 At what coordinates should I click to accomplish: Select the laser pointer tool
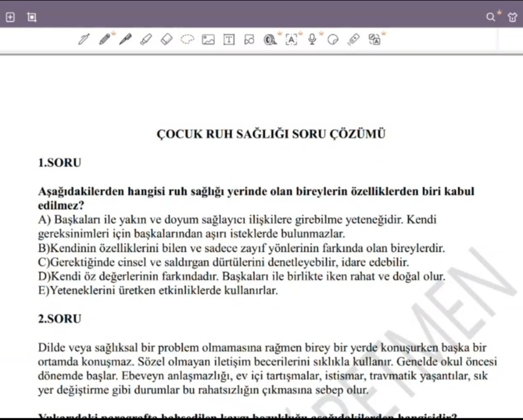click(353, 39)
